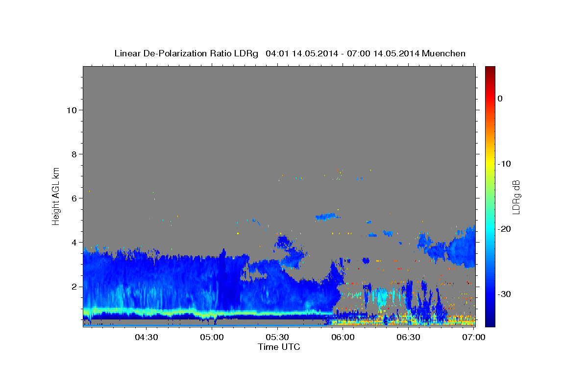The width and height of the screenshot is (588, 392).
Task: Click the height tick label 4
Action: click(75, 243)
